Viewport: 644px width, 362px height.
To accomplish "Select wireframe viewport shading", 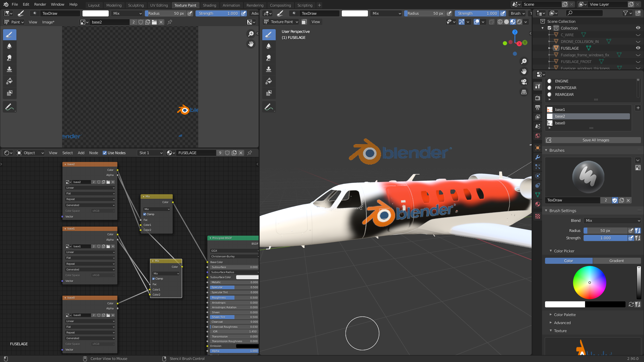I will pyautogui.click(x=500, y=22).
